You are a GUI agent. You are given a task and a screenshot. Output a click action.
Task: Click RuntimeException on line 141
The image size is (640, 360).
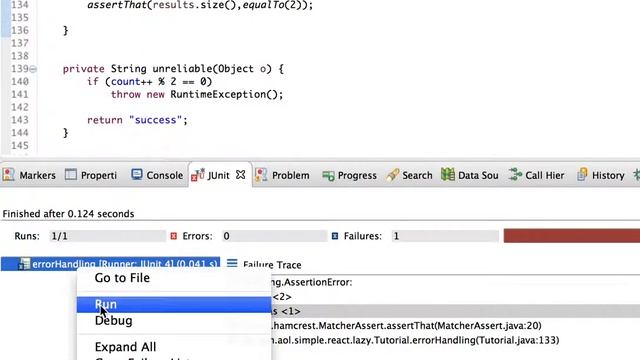(218, 94)
